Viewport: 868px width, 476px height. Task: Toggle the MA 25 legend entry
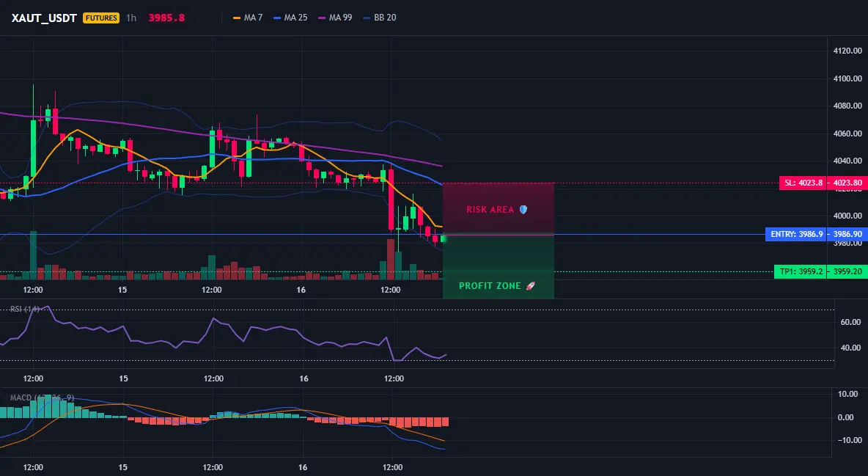pos(290,18)
